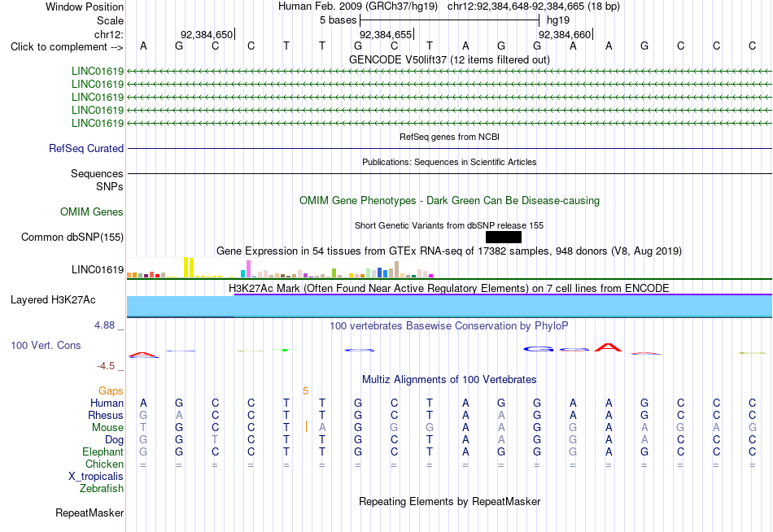Click the 4.88 PhyloP upper value
Image resolution: width=773 pixels, height=532 pixels.
click(104, 325)
